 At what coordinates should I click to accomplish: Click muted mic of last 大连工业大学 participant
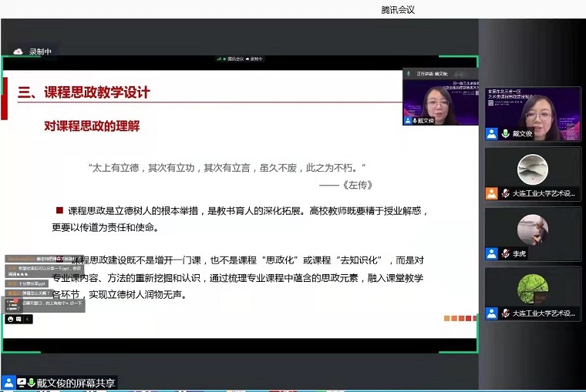(x=505, y=313)
